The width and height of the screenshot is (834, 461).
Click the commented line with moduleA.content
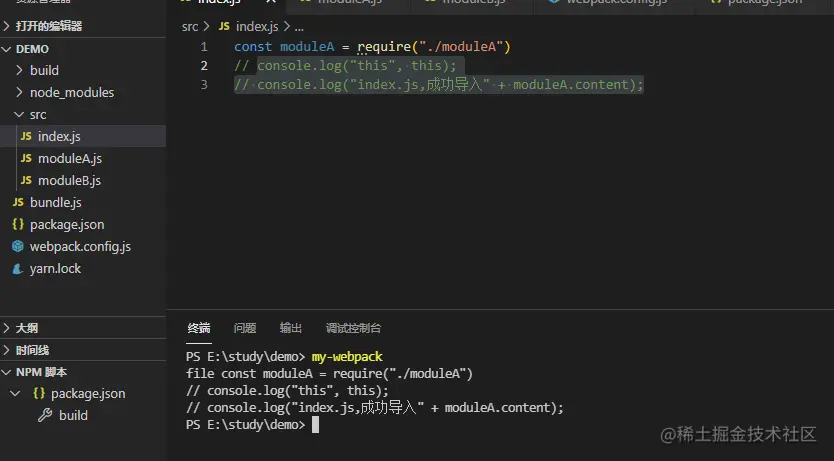point(439,85)
